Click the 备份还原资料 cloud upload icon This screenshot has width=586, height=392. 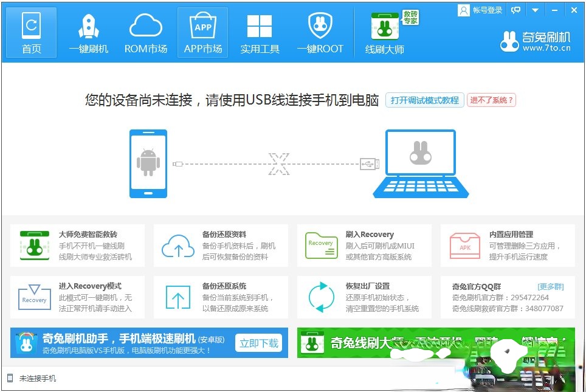(x=178, y=246)
